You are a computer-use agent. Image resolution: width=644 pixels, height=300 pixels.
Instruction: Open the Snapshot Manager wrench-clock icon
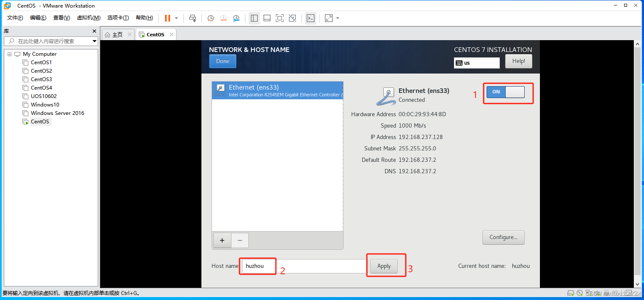point(236,18)
